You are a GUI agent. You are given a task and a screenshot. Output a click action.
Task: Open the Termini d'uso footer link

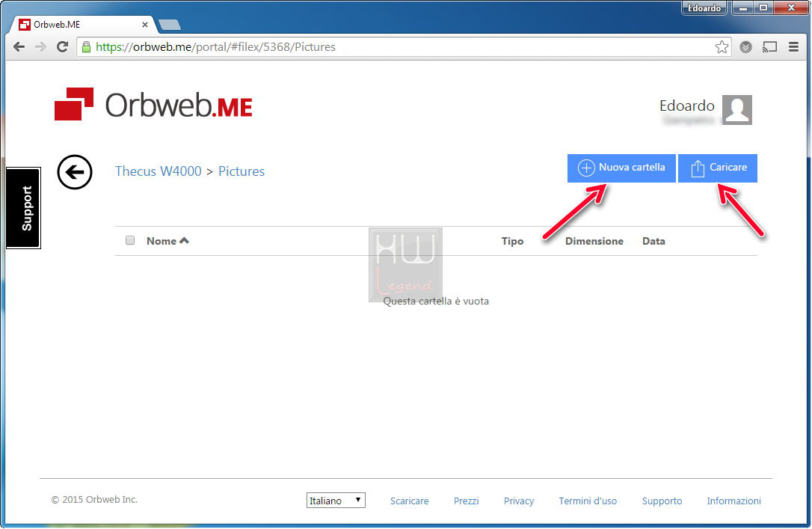588,501
